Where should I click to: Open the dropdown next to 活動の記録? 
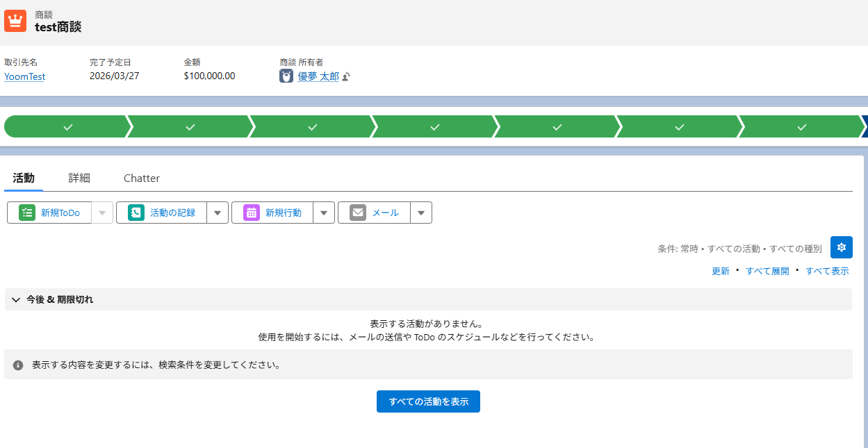pos(218,213)
